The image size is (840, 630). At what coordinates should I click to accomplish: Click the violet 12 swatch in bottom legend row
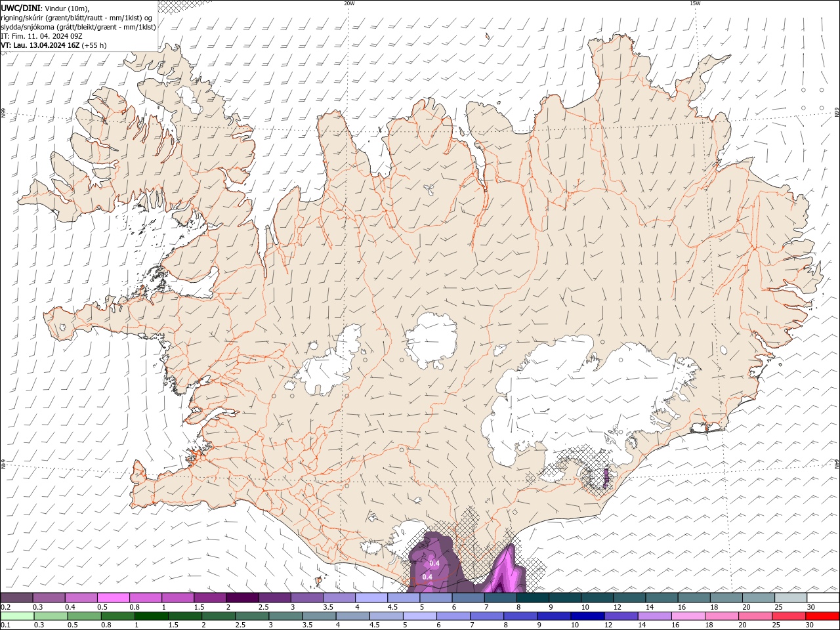click(620, 616)
